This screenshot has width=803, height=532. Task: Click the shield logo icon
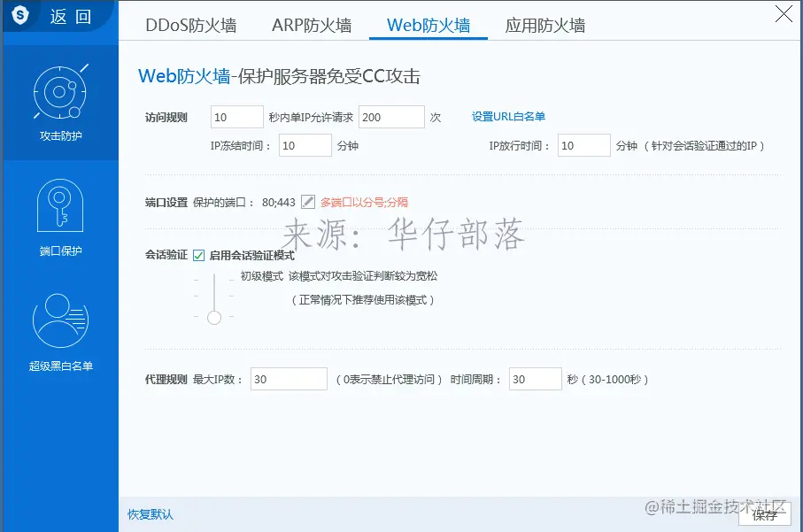20,15
